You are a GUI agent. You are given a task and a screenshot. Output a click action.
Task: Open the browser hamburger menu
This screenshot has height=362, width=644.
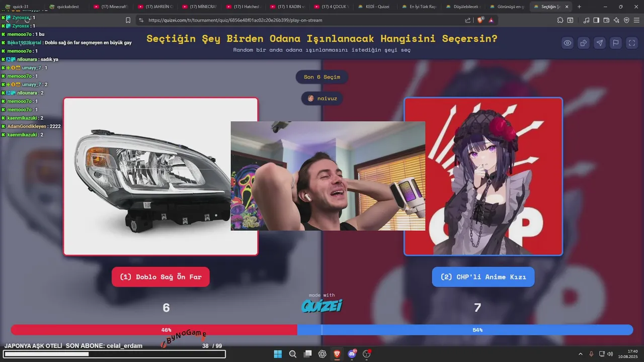pyautogui.click(x=636, y=20)
